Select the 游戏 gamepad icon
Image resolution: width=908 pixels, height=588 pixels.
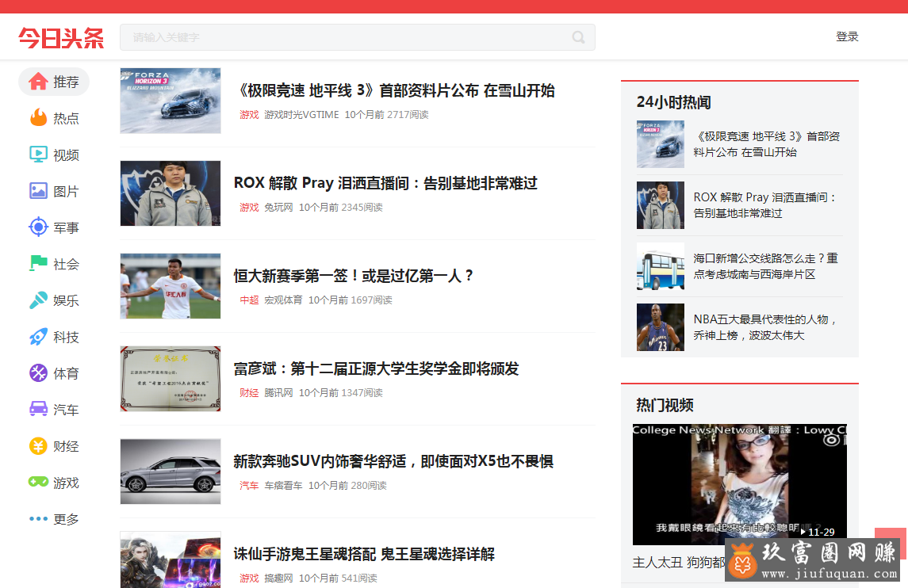[38, 482]
